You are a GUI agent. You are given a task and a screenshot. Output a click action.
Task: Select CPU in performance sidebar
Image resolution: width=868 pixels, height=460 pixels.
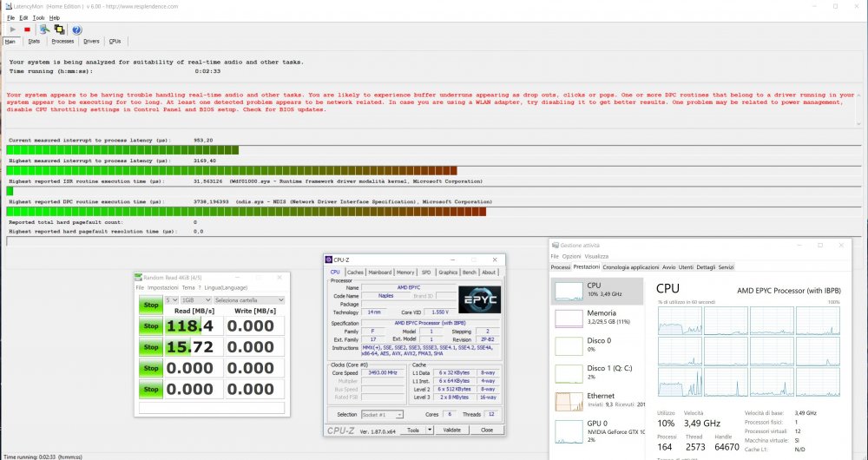(597, 291)
